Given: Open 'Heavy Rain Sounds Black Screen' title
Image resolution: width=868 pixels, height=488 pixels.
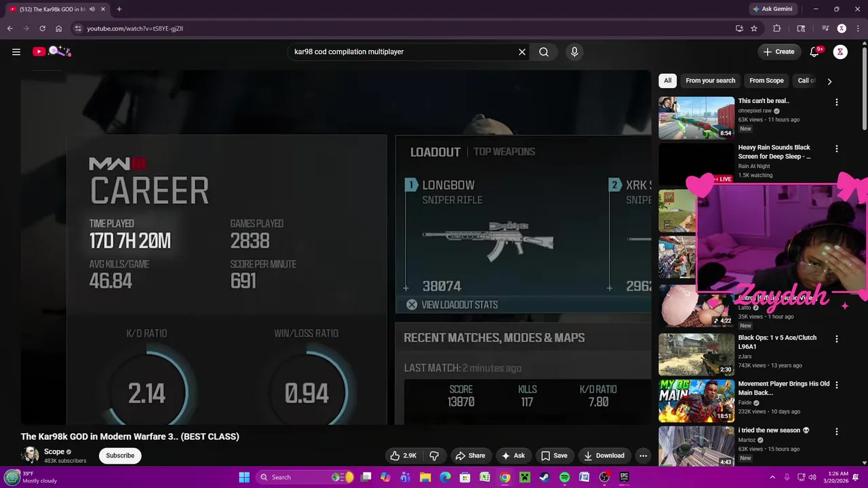Looking at the screenshot, I should pyautogui.click(x=774, y=152).
